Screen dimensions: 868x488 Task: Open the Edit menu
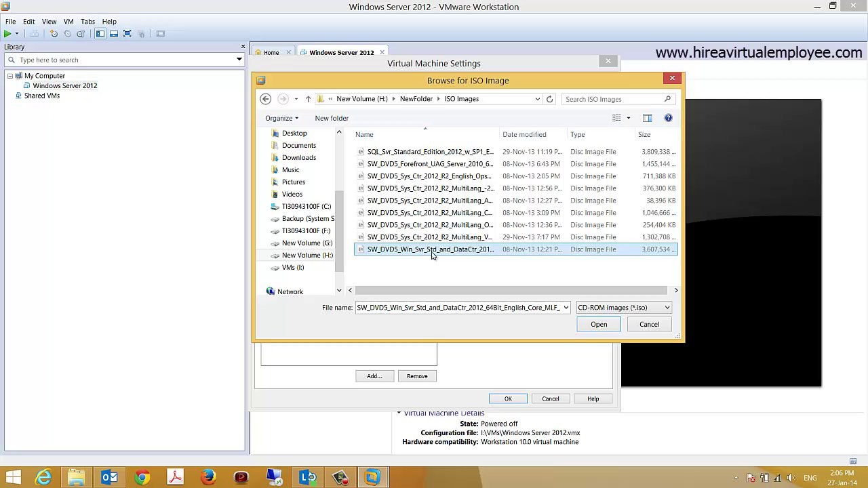[x=28, y=22]
